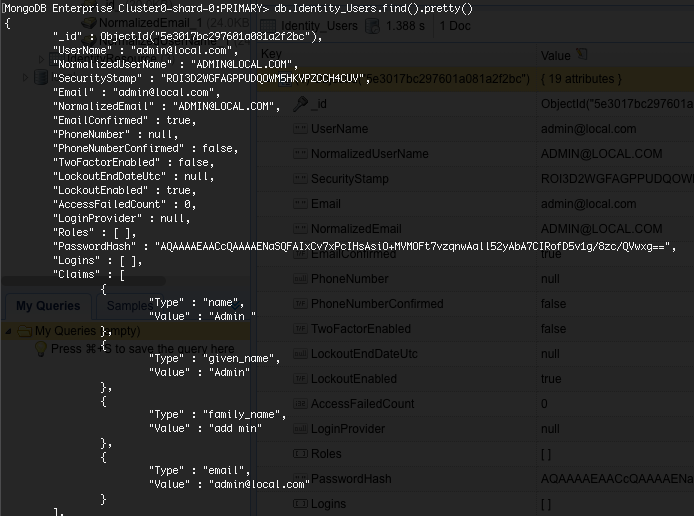Click the null type icon beside PhoneNumber

point(300,279)
